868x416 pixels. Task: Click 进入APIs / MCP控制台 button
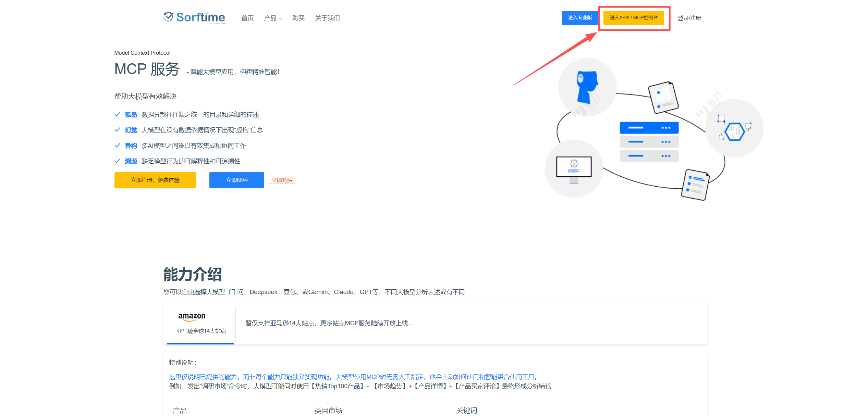point(633,18)
